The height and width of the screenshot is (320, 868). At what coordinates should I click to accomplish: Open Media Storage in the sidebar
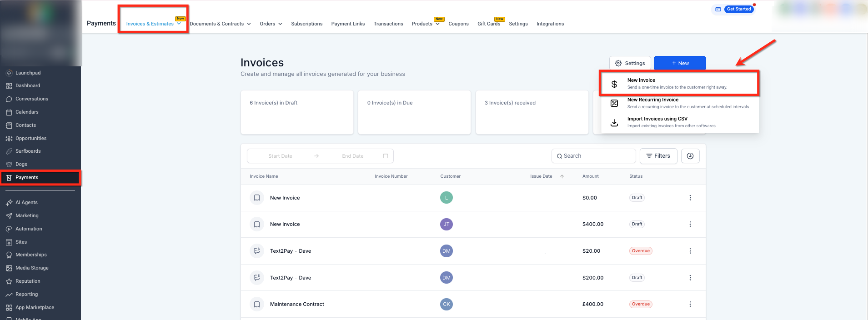click(x=32, y=268)
